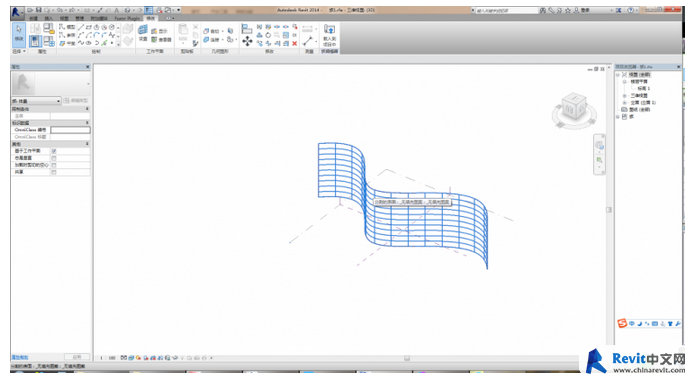Open the View ribbon tab

[64, 18]
